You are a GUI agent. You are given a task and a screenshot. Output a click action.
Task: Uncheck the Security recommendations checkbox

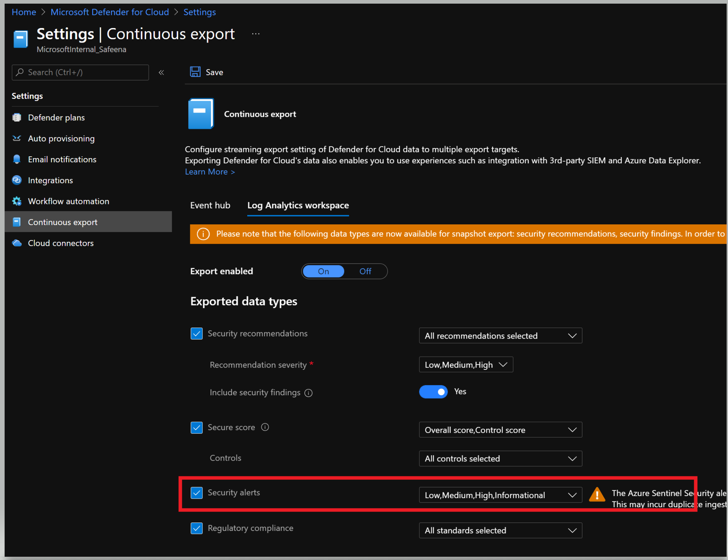tap(197, 333)
